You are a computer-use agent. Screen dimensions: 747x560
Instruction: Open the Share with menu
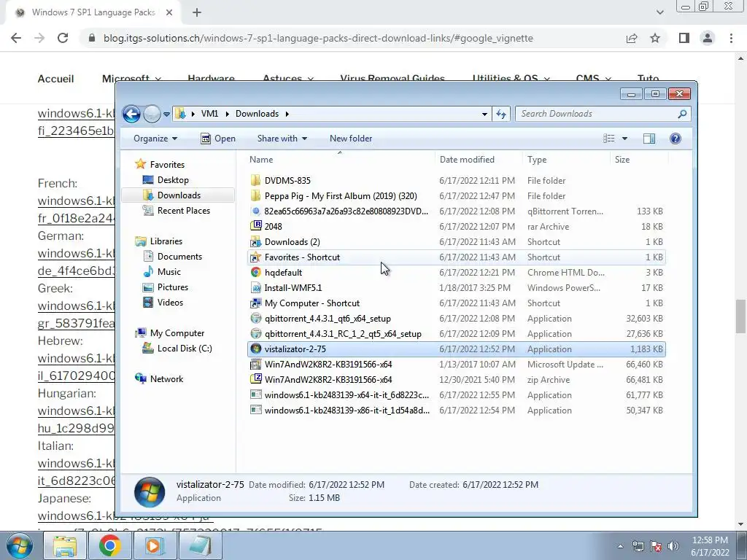point(282,139)
